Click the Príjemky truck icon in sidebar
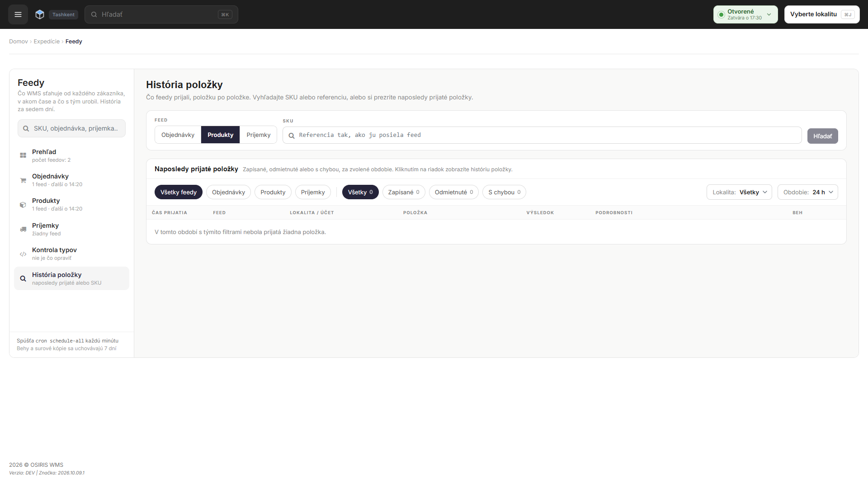The image size is (868, 488). [x=23, y=230]
